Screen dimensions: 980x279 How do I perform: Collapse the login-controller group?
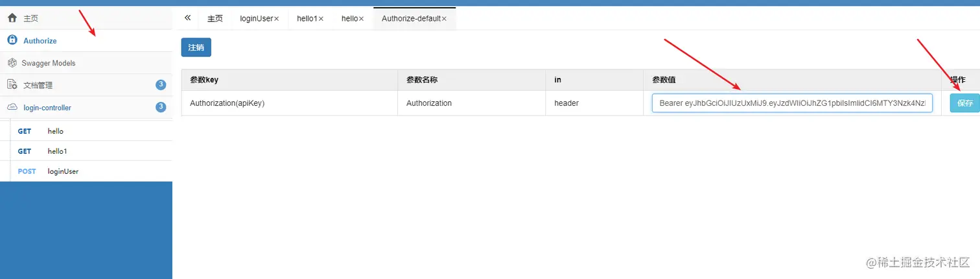[x=86, y=107]
